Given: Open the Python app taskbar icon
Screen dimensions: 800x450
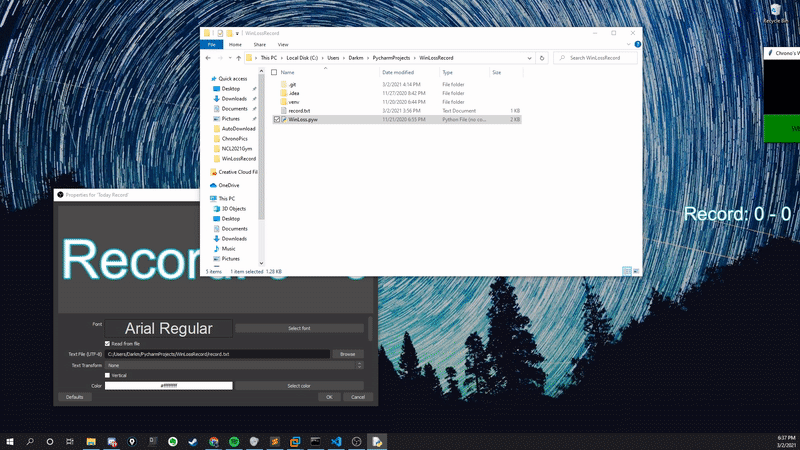Looking at the screenshot, I should 377,442.
